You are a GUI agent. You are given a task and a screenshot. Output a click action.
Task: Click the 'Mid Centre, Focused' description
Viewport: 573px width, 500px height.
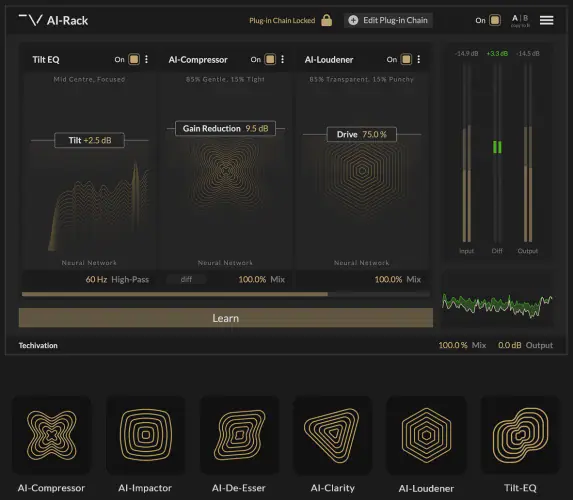click(89, 79)
